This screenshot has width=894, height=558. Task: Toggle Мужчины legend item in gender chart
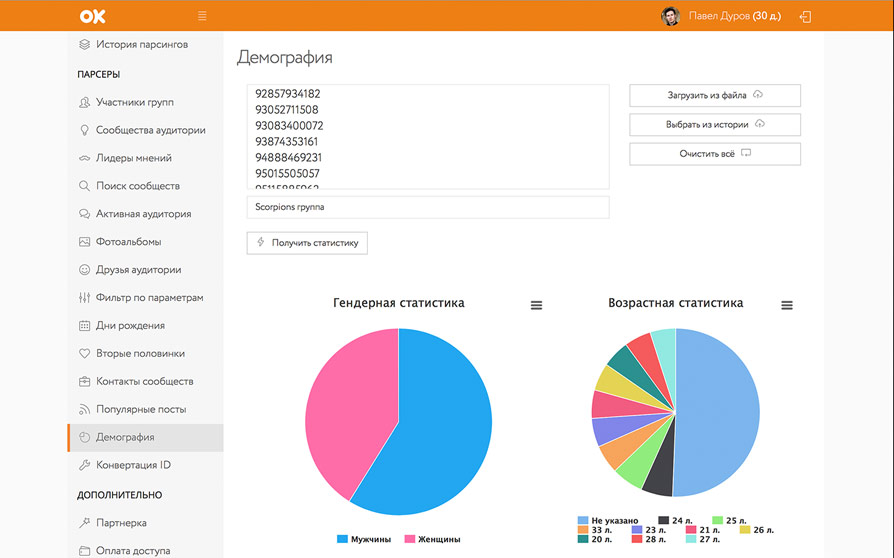(364, 539)
